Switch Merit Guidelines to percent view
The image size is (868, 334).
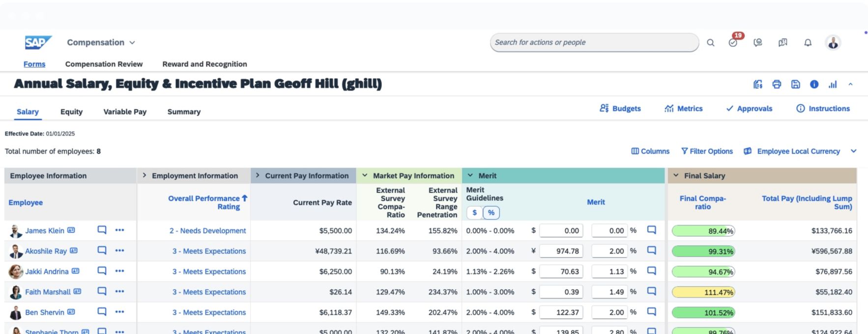tap(491, 213)
